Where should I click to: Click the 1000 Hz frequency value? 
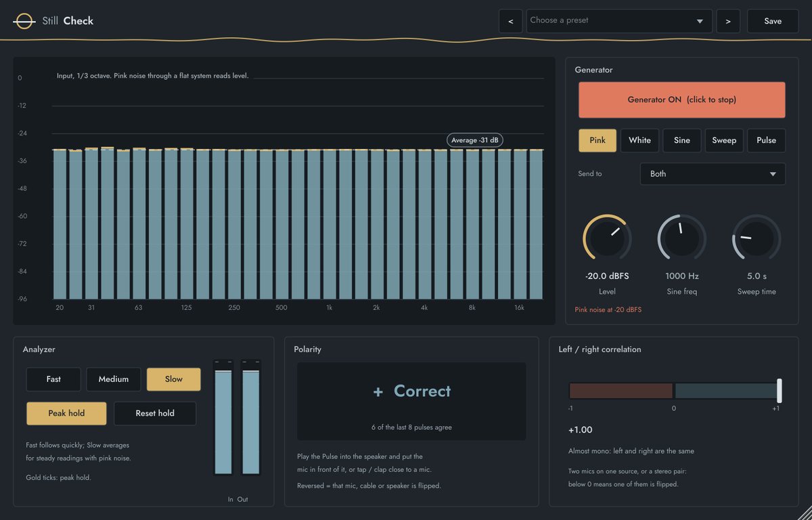pyautogui.click(x=682, y=276)
